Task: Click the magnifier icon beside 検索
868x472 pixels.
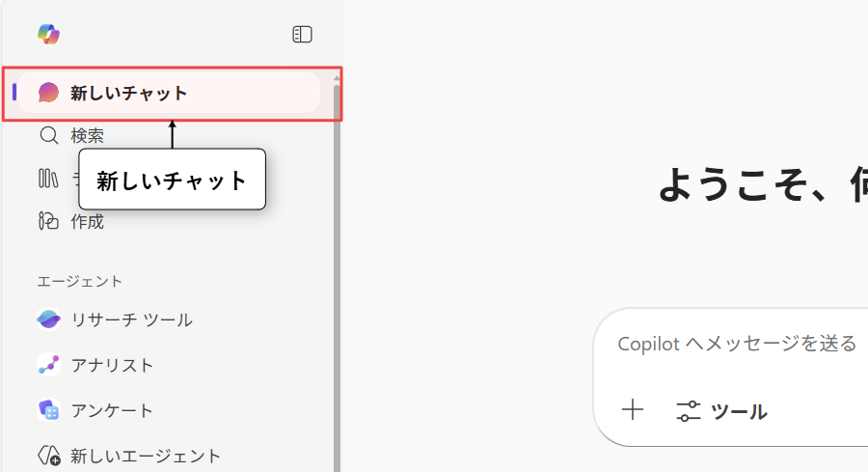Action: tap(48, 135)
